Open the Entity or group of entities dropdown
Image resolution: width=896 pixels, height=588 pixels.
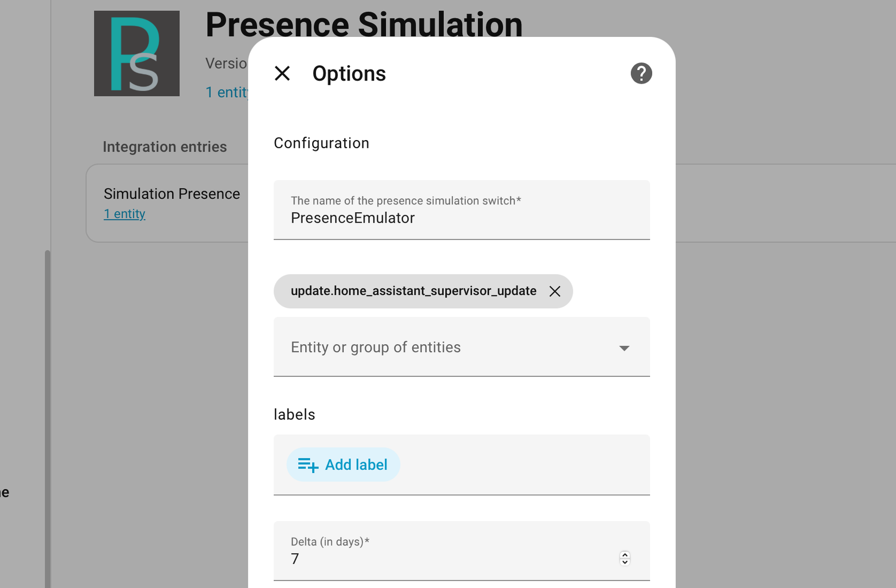(462, 347)
